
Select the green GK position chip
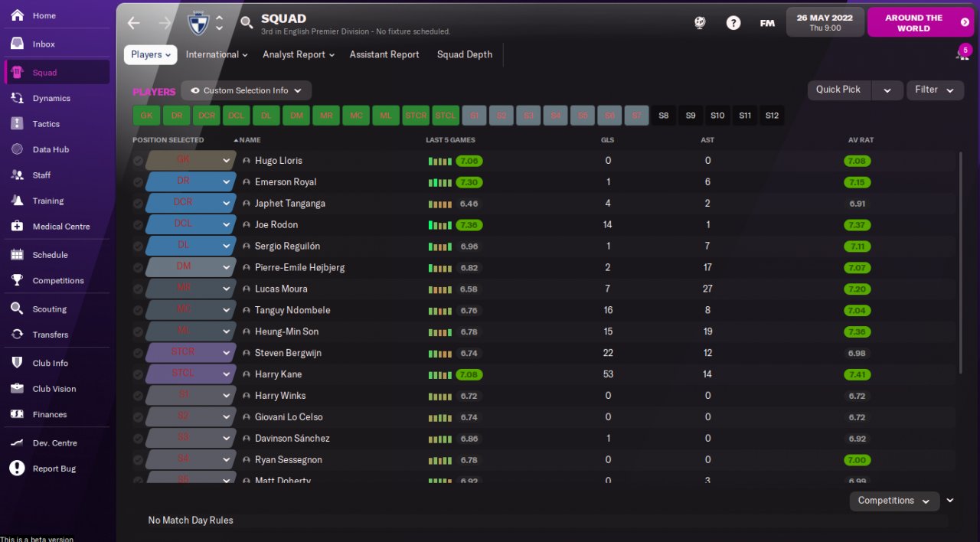point(146,116)
